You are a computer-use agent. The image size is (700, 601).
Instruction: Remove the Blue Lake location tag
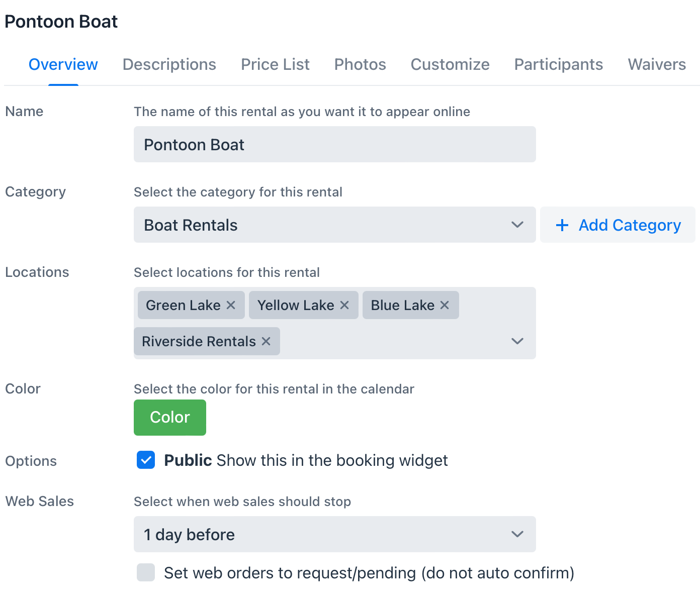pos(445,305)
